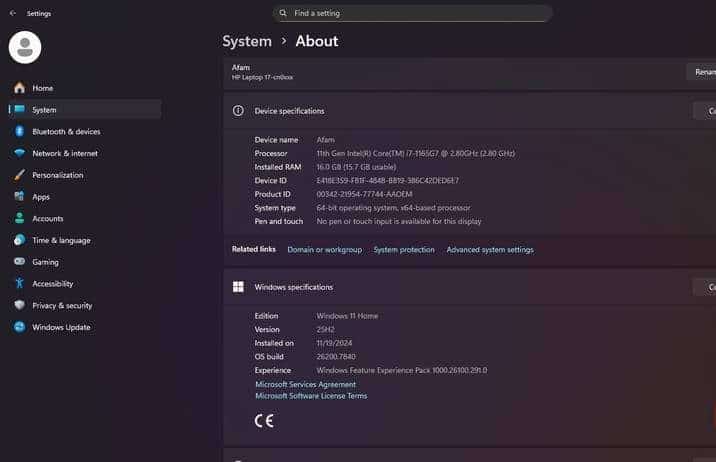
Task: Open Accounts settings
Action: tap(85, 218)
